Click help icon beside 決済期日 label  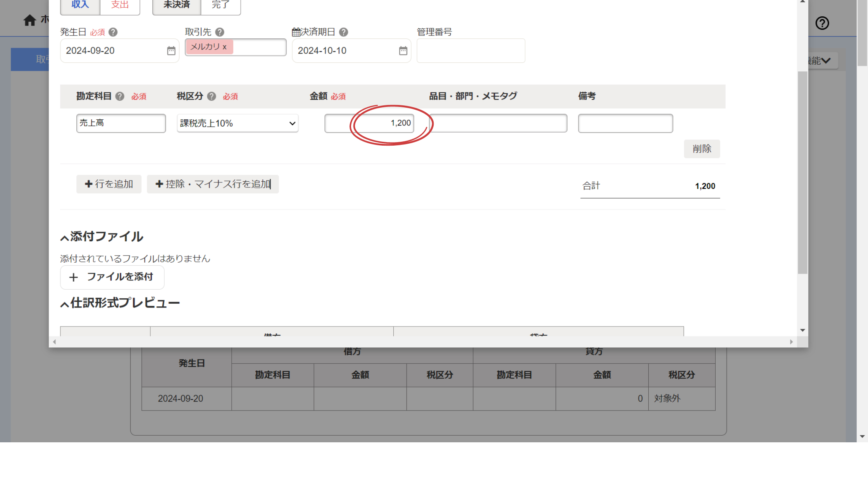[x=343, y=32]
